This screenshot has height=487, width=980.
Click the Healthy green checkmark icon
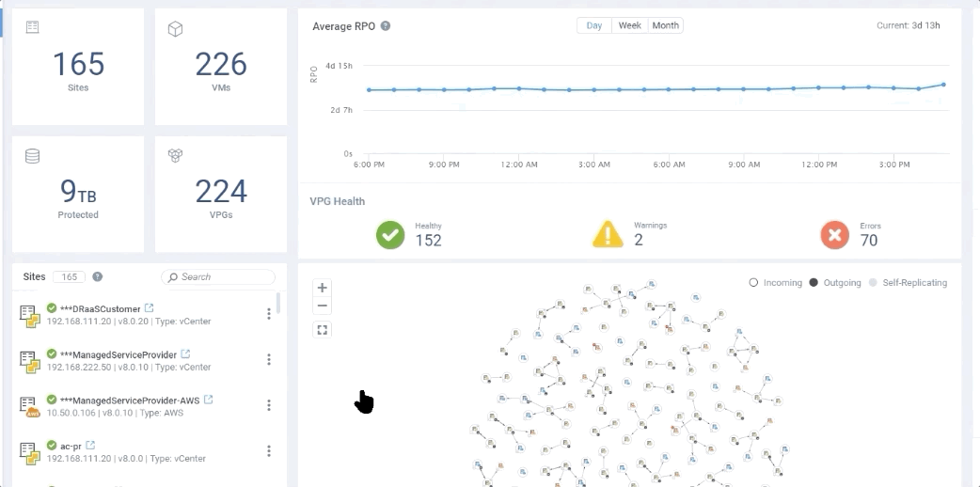click(390, 235)
